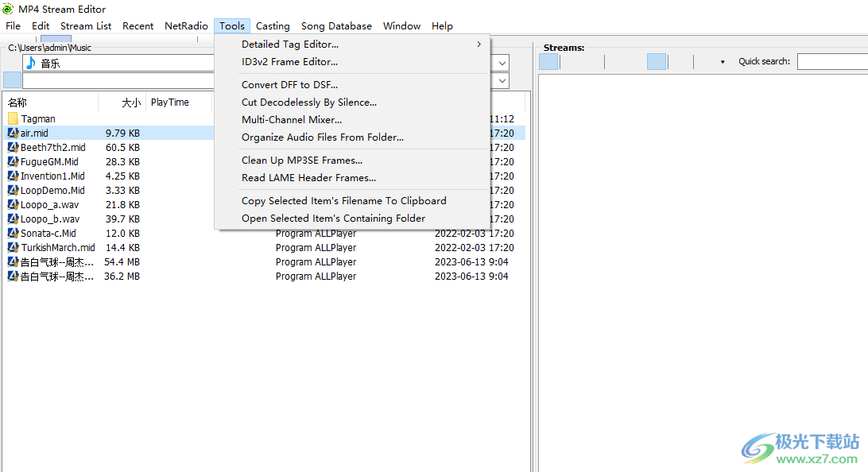Click the Tagman folder icon
The height and width of the screenshot is (472, 868).
13,118
